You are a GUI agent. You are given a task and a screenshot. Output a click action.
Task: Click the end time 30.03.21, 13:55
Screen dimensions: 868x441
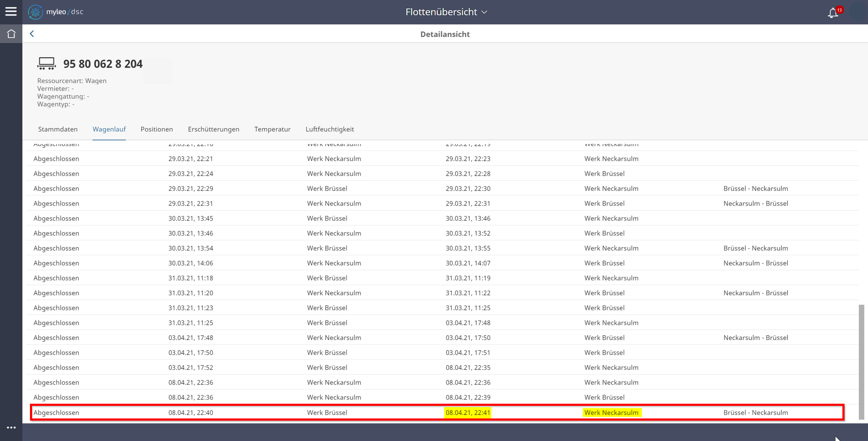468,248
